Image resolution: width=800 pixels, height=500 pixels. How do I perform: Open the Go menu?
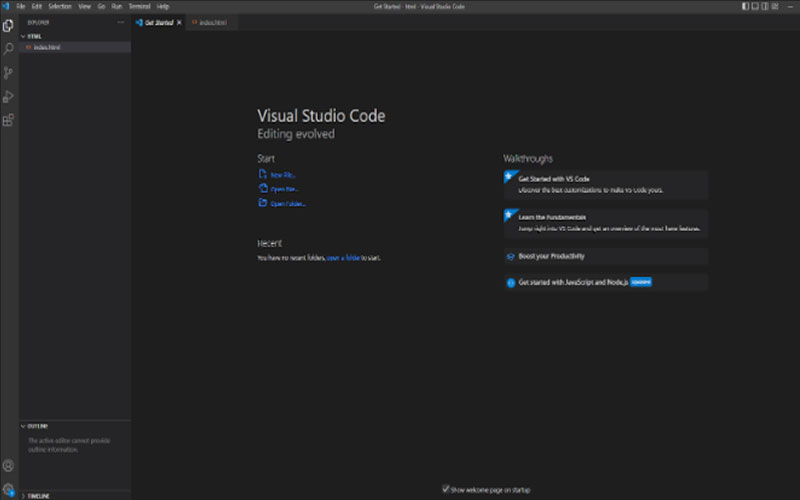point(101,6)
